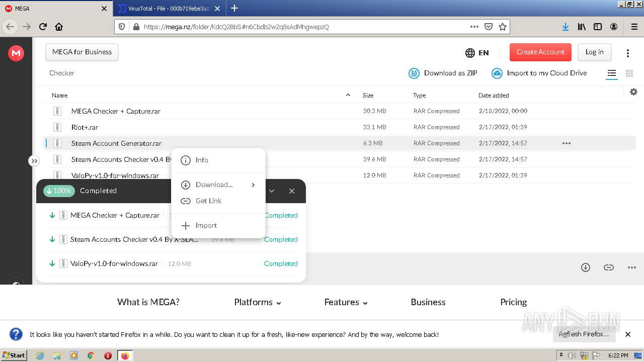Click the Refresh Firefox... button
Screen dimensions: 644x362
coord(584,334)
